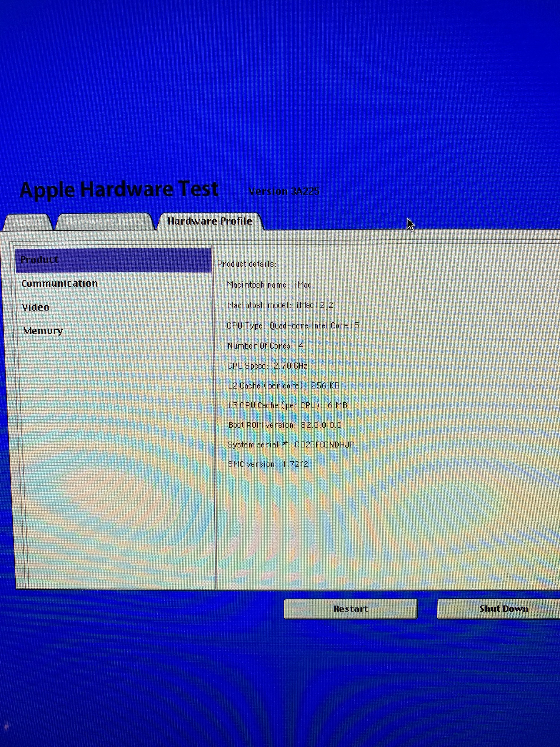Screen dimensions: 560x747
Task: Switch to the About tab
Action: pyautogui.click(x=28, y=222)
